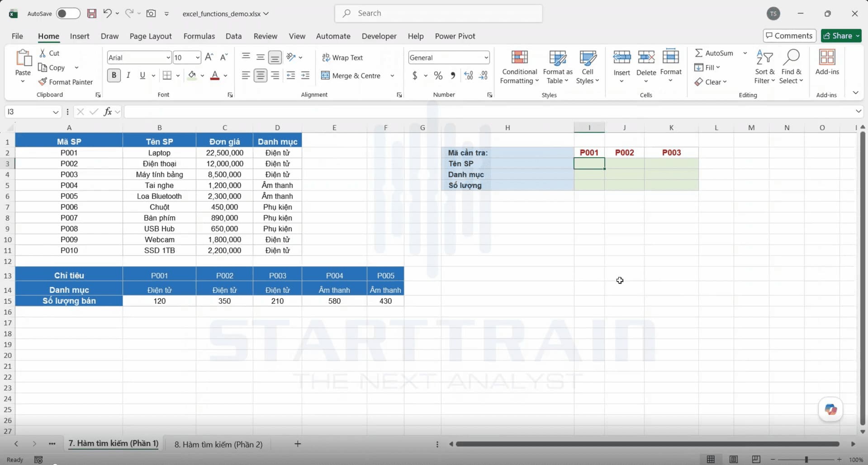Click the Format Painter brush
The height and width of the screenshot is (465, 868).
point(43,82)
